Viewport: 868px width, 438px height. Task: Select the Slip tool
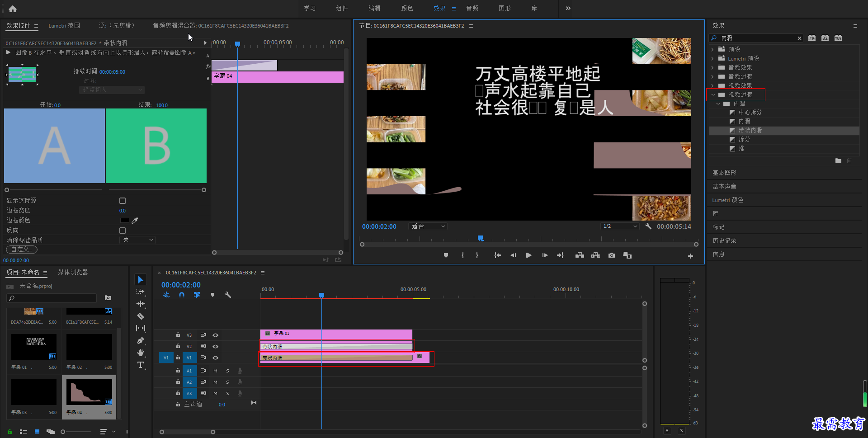141,328
